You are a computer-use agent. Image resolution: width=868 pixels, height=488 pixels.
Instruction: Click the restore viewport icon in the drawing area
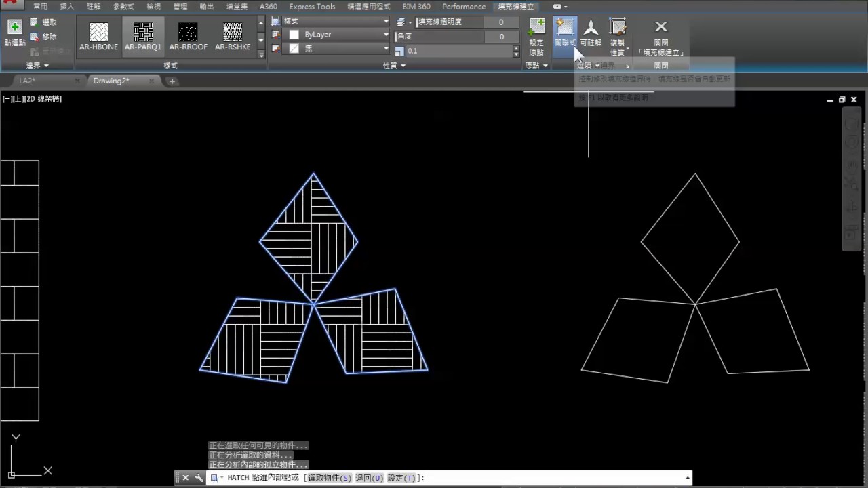click(x=842, y=100)
